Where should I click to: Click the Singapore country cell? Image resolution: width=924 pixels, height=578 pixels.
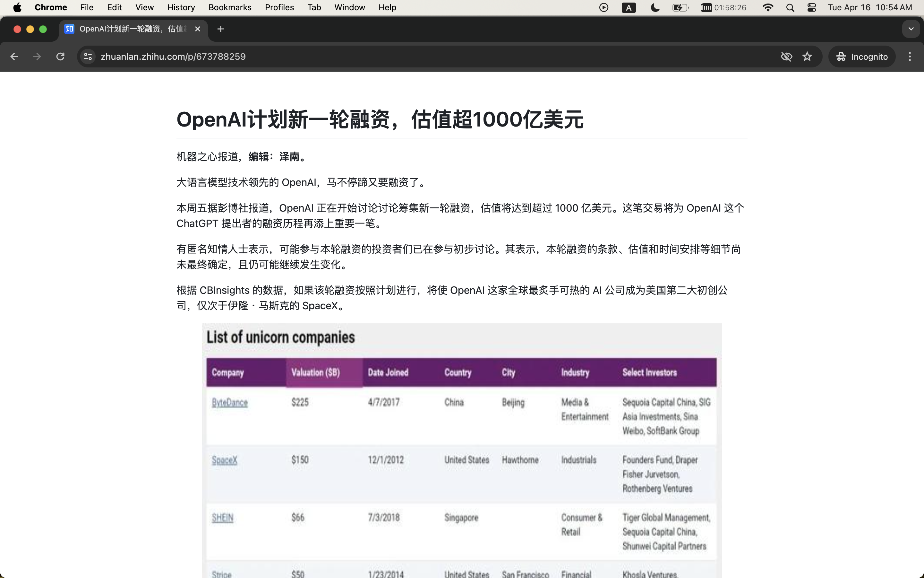(461, 518)
